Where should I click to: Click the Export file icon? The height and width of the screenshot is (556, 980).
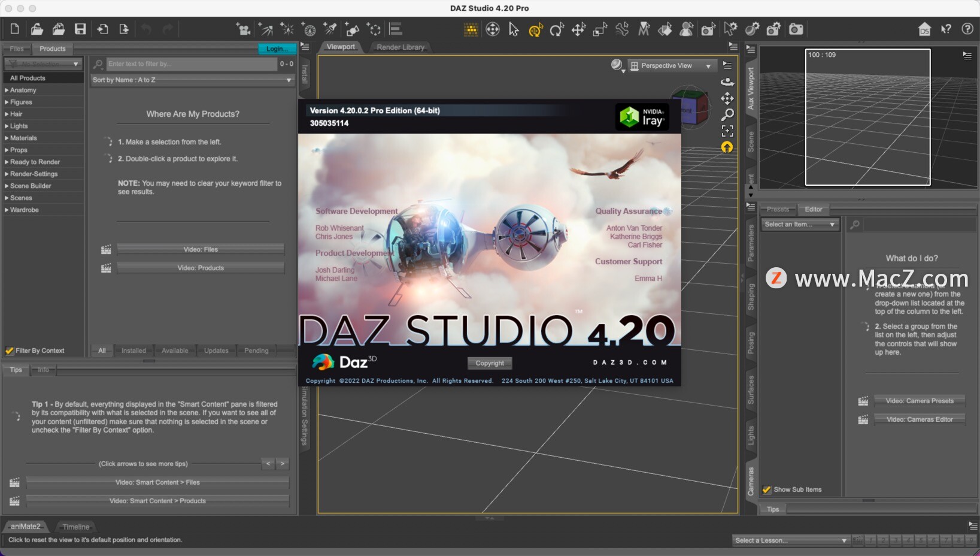[x=124, y=29]
